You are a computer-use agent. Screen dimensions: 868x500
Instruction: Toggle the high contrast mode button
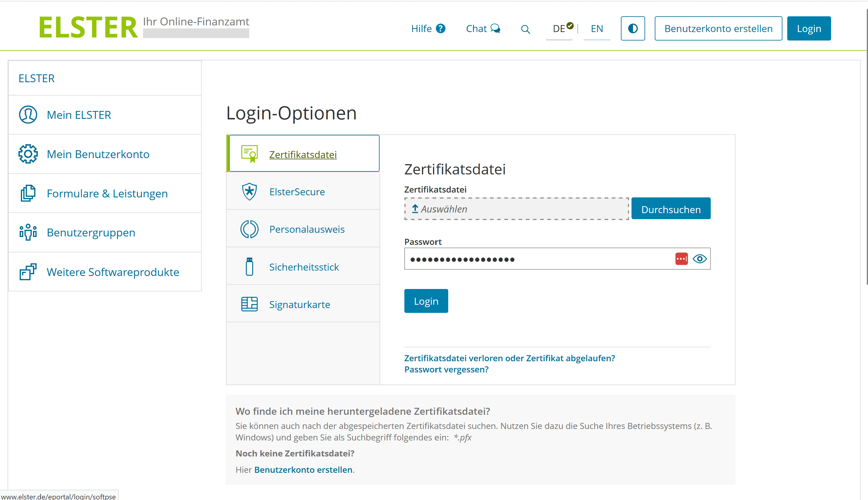click(632, 28)
